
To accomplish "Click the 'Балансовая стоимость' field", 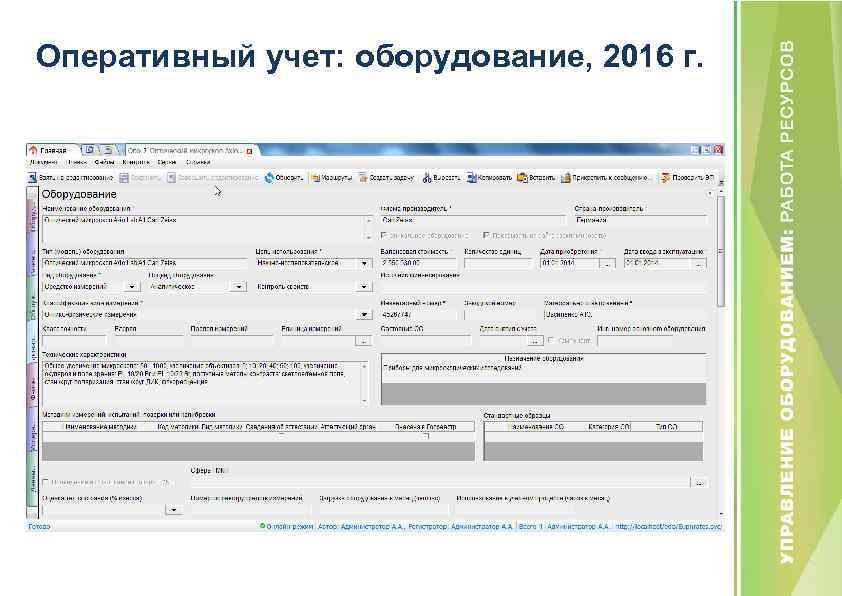I will coord(418,264).
